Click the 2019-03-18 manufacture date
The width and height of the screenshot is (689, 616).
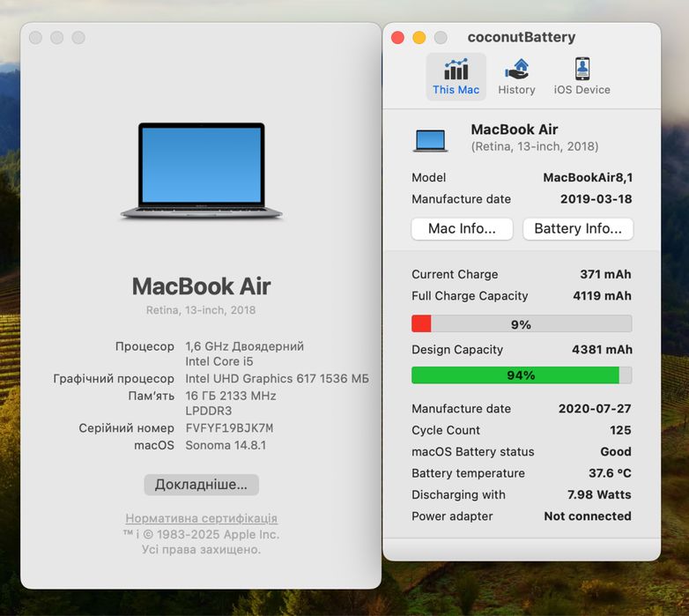click(x=596, y=199)
